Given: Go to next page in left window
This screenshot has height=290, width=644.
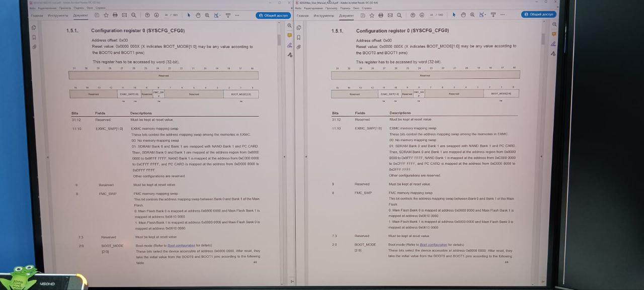Looking at the screenshot, I should pos(156,15).
